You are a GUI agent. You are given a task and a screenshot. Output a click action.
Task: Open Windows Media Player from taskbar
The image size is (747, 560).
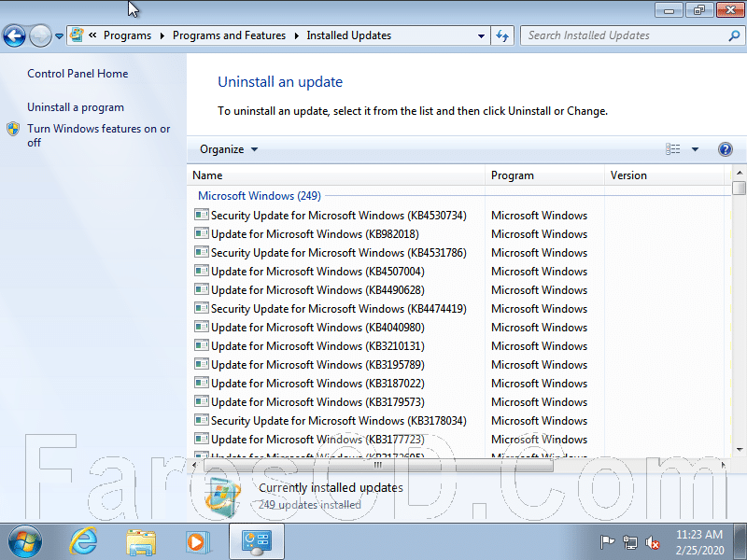click(x=197, y=542)
